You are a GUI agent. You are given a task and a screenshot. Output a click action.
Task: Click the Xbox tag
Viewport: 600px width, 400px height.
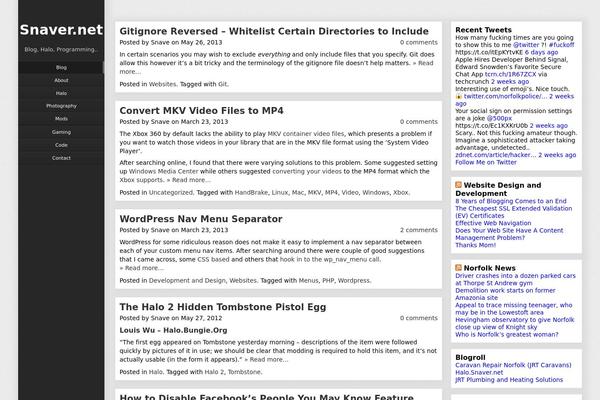click(401, 193)
